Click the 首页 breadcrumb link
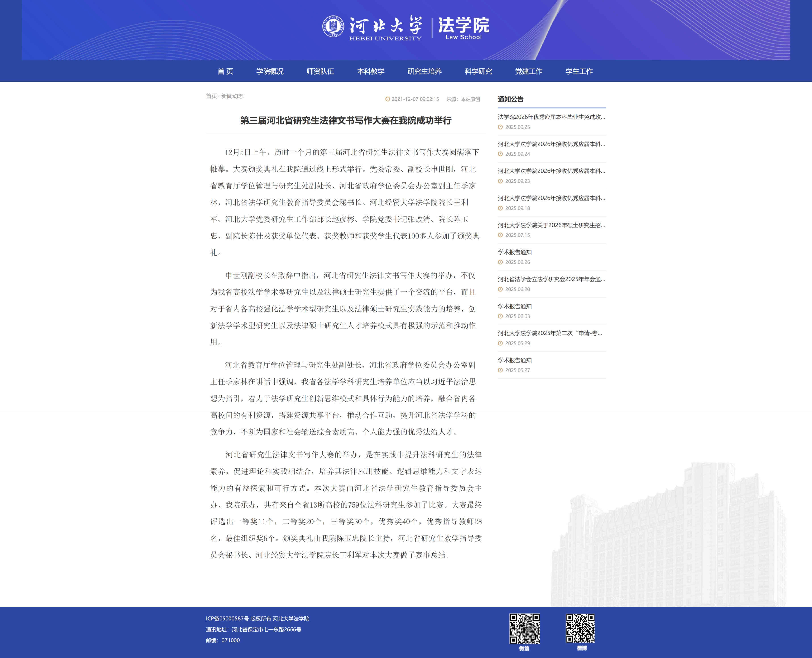 point(211,96)
